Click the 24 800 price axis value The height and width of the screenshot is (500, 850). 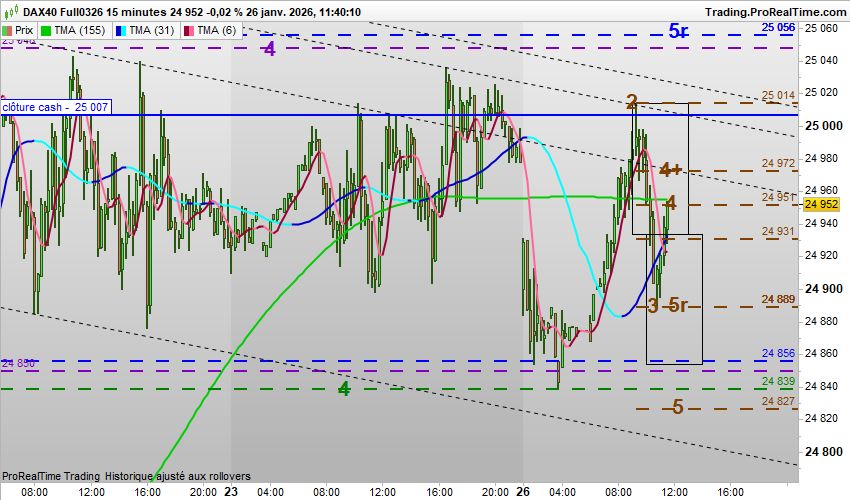coord(823,452)
